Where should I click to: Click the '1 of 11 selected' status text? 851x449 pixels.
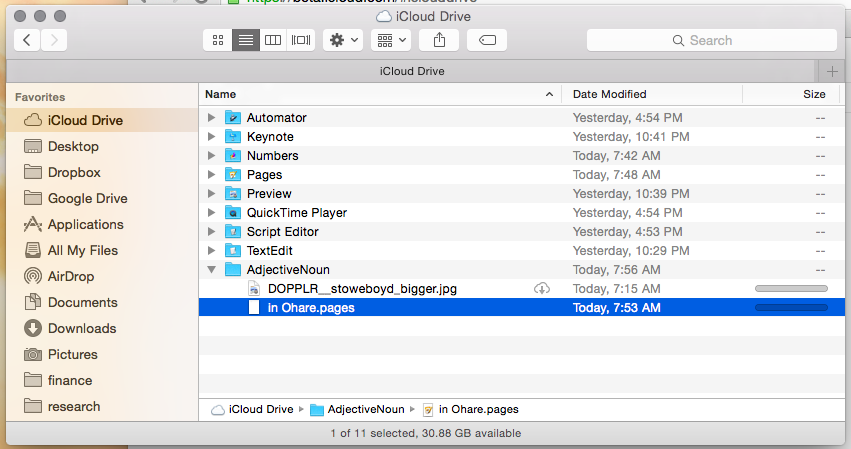click(426, 433)
